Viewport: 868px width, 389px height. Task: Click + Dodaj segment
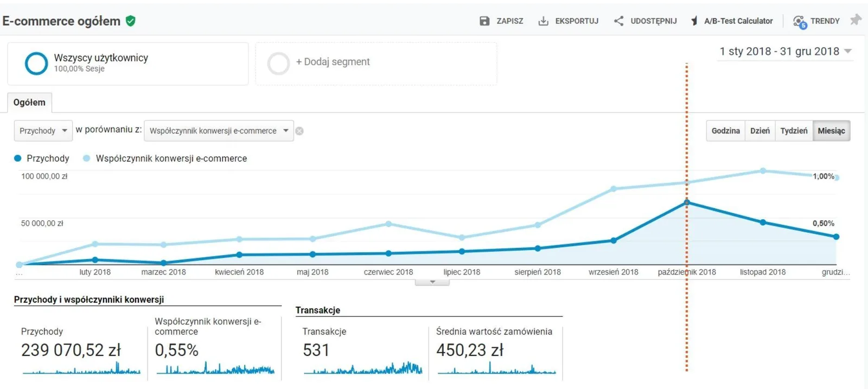[333, 62]
